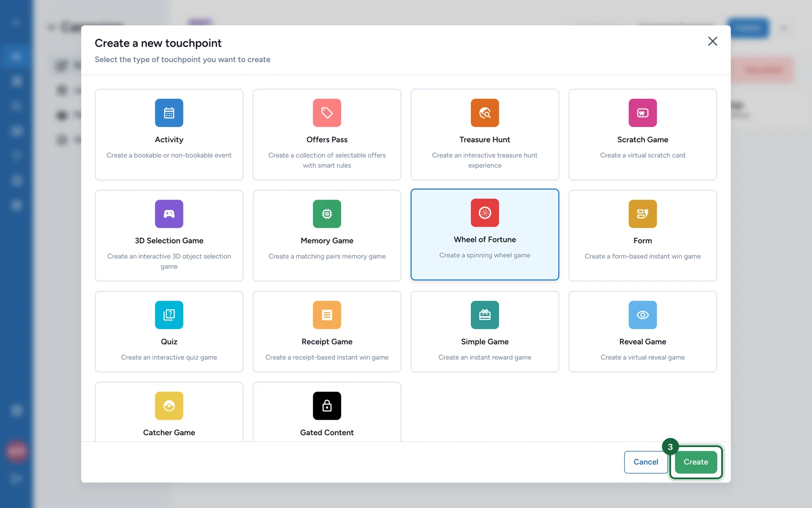Viewport: 812px width, 508px height.
Task: Choose the Simple Game gift icon
Action: [485, 315]
